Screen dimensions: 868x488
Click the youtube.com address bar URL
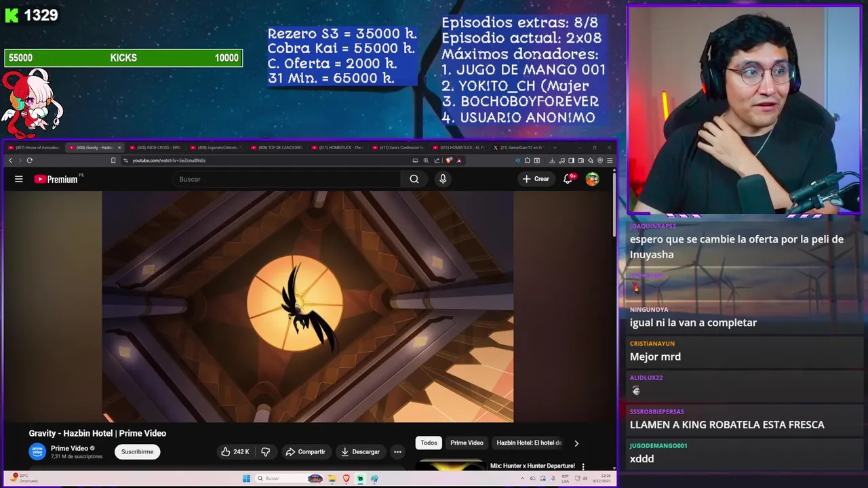tap(169, 161)
